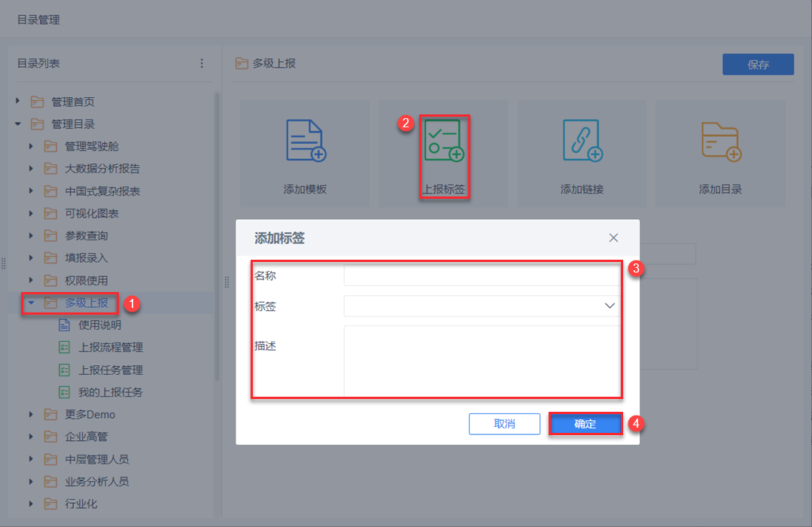Click the 上报任务管理 checklist icon
The image size is (812, 527).
(64, 370)
